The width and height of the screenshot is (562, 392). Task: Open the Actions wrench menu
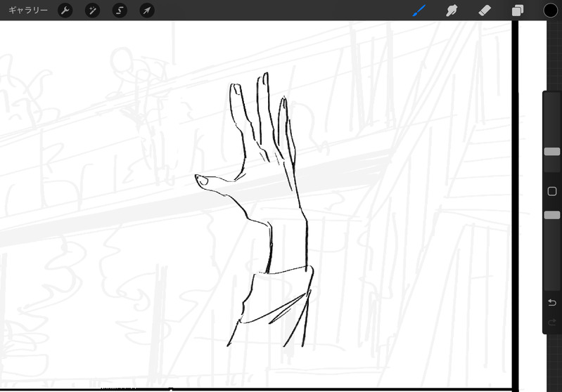pos(65,11)
